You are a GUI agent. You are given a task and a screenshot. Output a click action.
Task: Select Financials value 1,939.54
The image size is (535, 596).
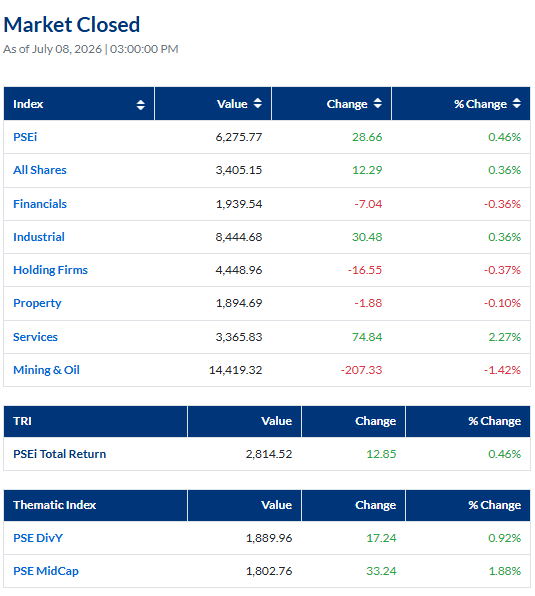tap(239, 204)
